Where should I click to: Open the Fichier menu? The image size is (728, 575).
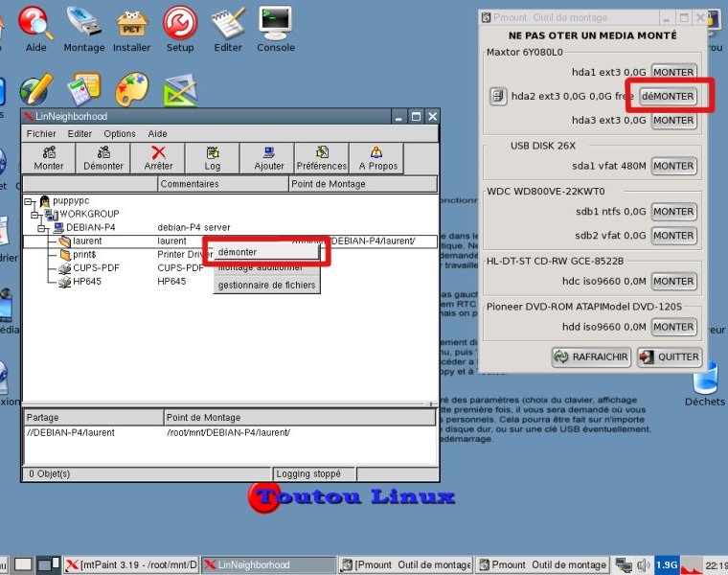pos(41,134)
